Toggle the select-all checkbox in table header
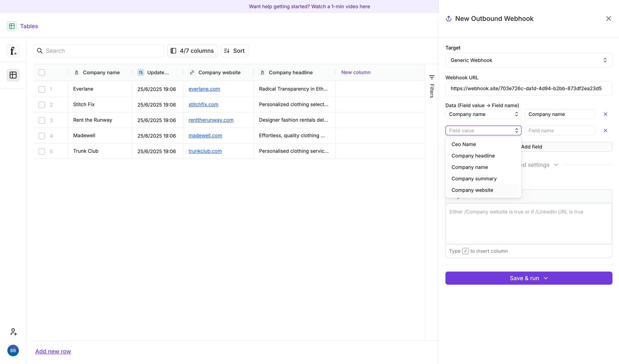 (x=42, y=72)
